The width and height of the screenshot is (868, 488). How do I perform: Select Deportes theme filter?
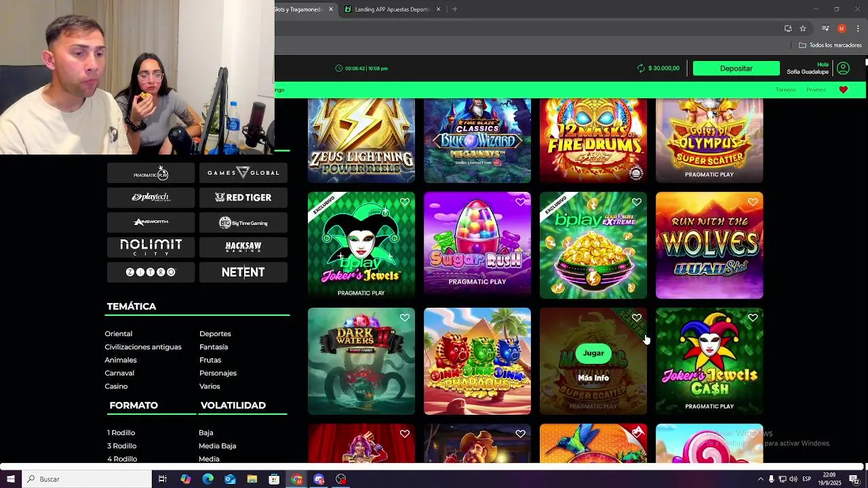coord(215,333)
